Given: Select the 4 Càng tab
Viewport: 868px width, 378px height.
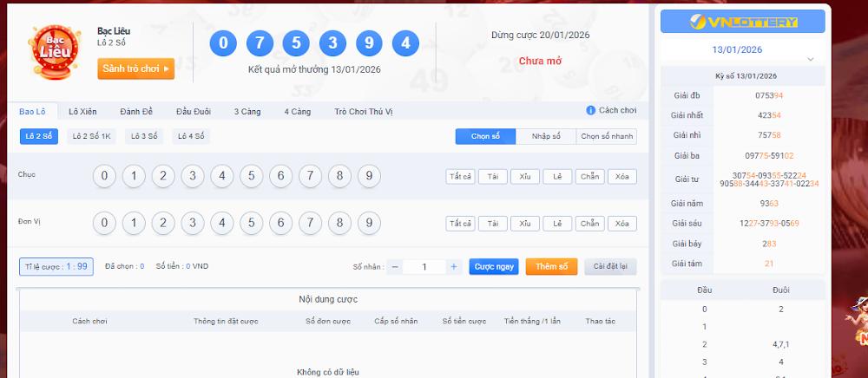Looking at the screenshot, I should click(297, 112).
